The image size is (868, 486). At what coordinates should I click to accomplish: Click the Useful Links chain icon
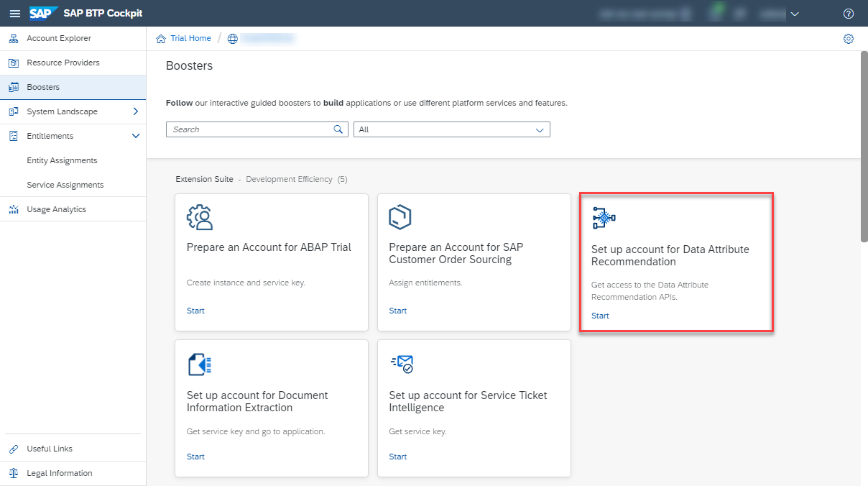[14, 449]
